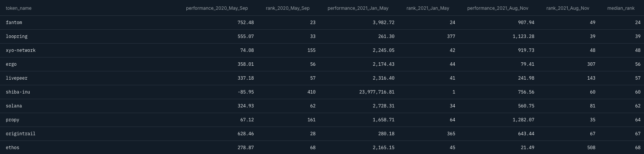This screenshot has width=644, height=154.
Task: Select the -85.95 performance cell
Action: (246, 92)
